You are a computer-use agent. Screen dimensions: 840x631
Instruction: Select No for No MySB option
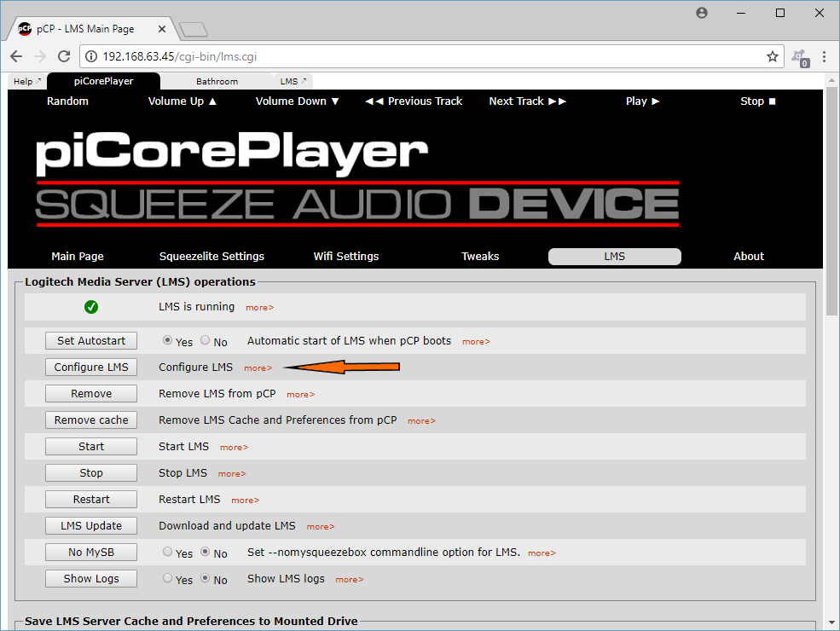coord(206,552)
